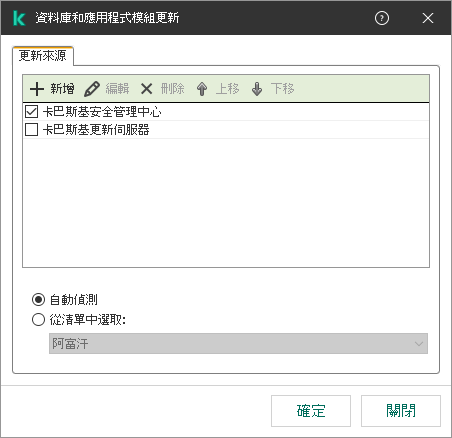Click the country dropdown chevron arrow
452x438 pixels.
point(419,344)
